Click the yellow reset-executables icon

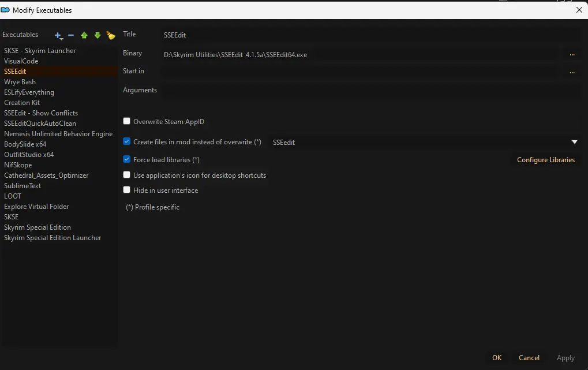[x=111, y=35]
